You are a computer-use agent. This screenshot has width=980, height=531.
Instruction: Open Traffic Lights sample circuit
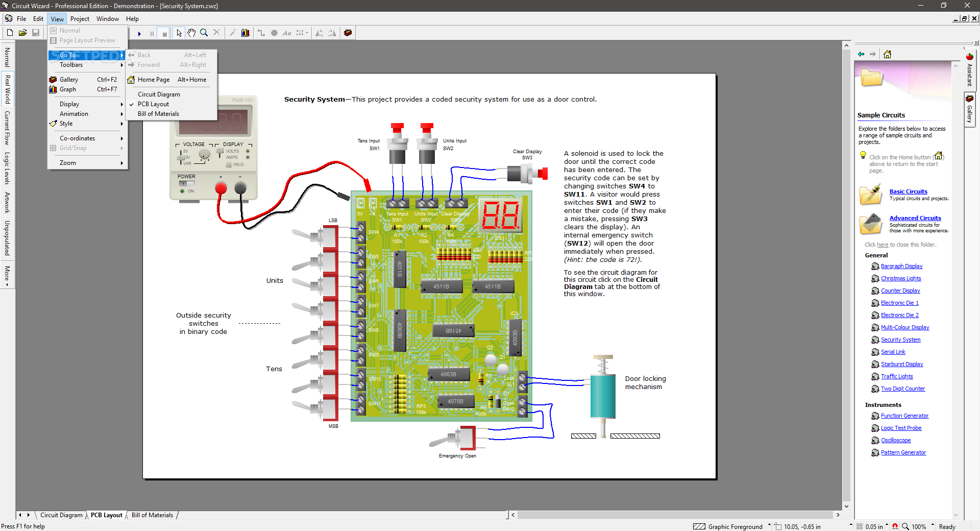tap(897, 376)
